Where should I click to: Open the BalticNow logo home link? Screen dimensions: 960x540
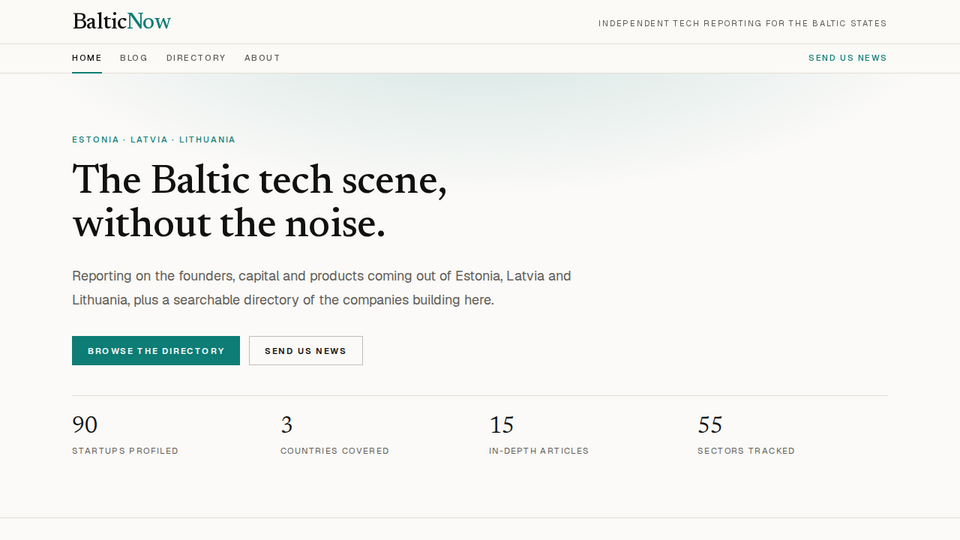pyautogui.click(x=121, y=21)
